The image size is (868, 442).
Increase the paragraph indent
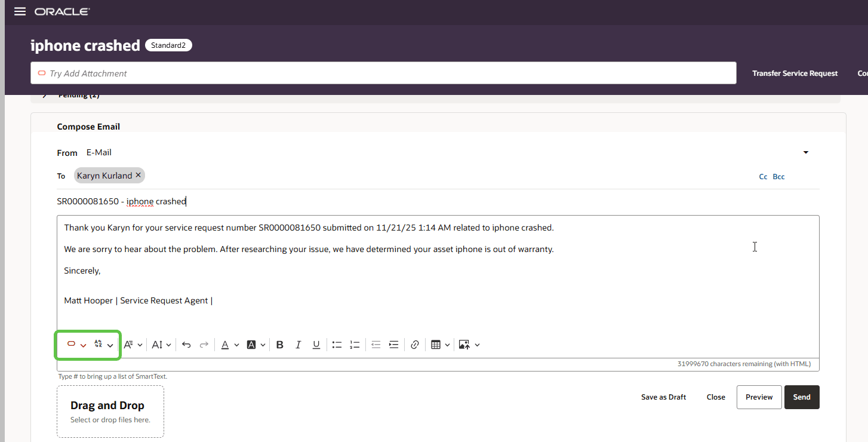pyautogui.click(x=393, y=345)
